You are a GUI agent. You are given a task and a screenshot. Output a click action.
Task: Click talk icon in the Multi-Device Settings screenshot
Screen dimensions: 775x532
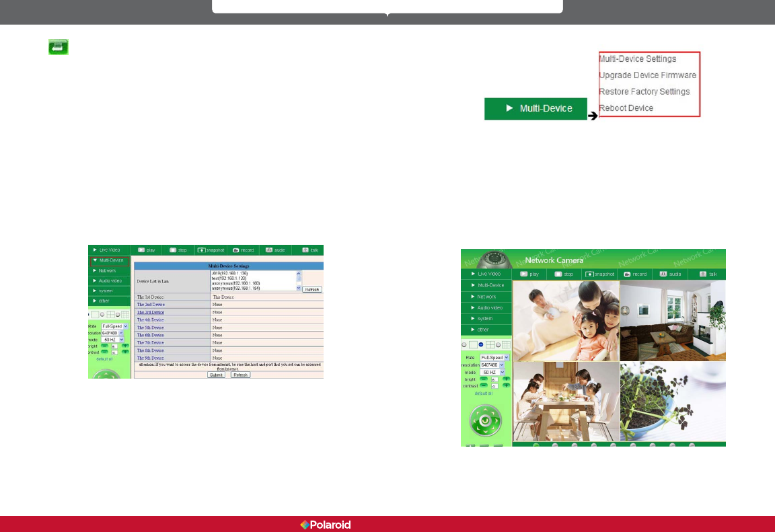point(305,250)
